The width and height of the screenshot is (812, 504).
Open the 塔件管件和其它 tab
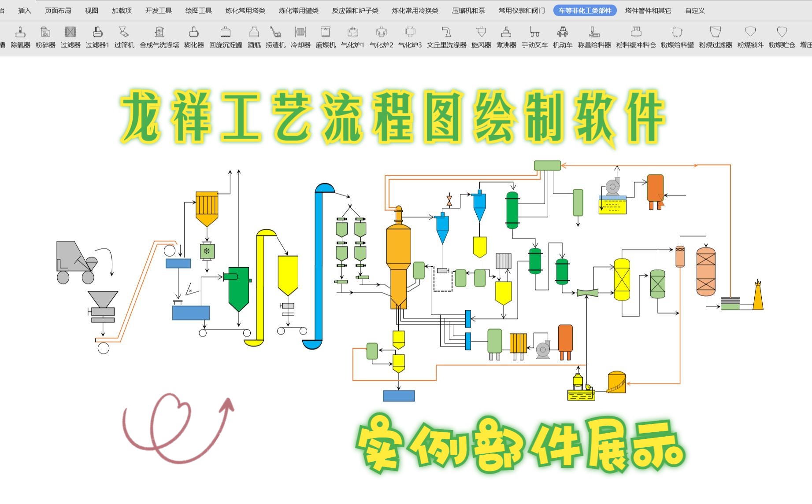(648, 11)
